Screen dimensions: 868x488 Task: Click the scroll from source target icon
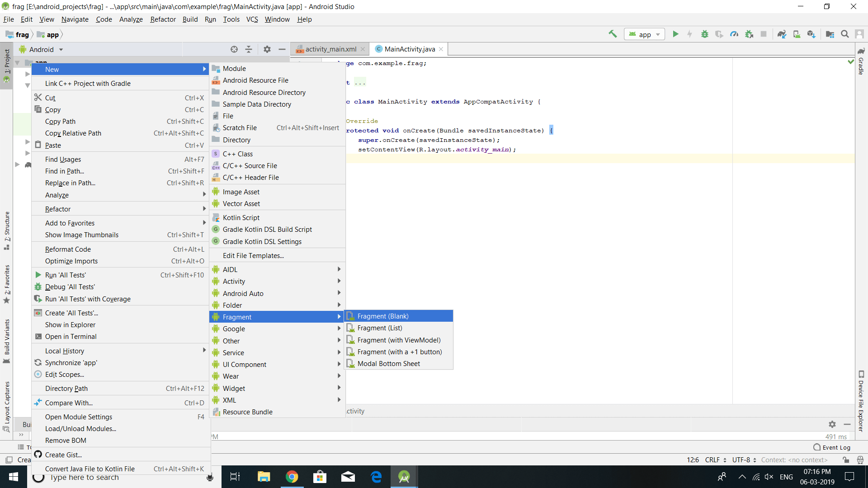(x=234, y=49)
